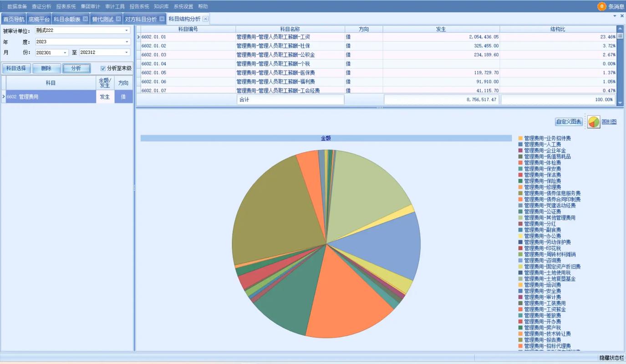Screen dimensions: 626x364
Task: Click the table scrollbar down arrow
Action: tap(620, 103)
